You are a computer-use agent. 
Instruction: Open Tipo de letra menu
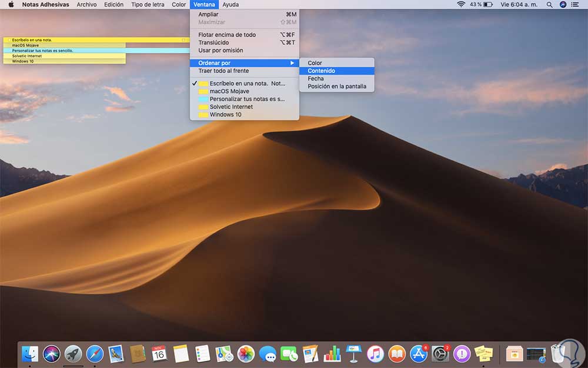click(x=148, y=5)
